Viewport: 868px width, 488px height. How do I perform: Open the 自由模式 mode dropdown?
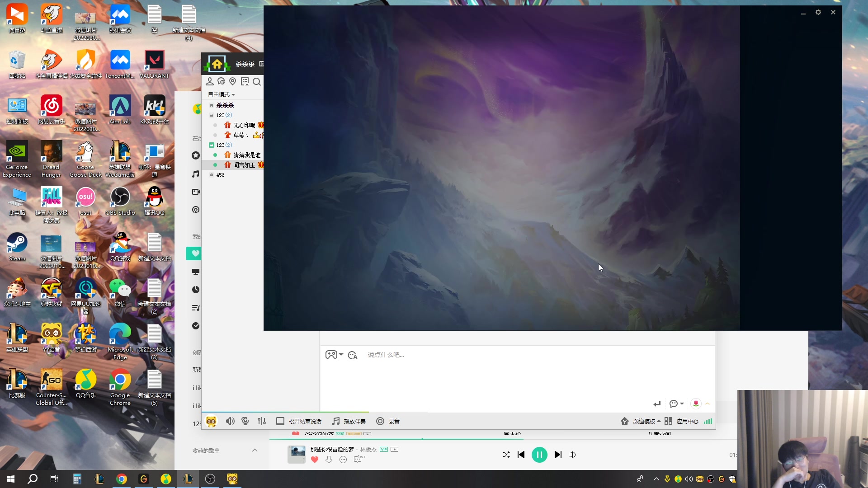click(x=222, y=94)
